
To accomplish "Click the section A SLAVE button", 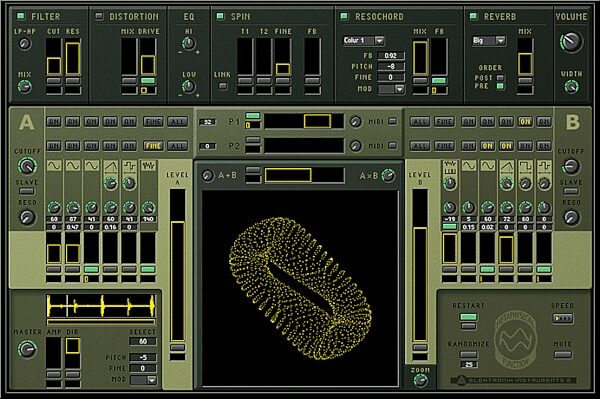I will click(27, 191).
